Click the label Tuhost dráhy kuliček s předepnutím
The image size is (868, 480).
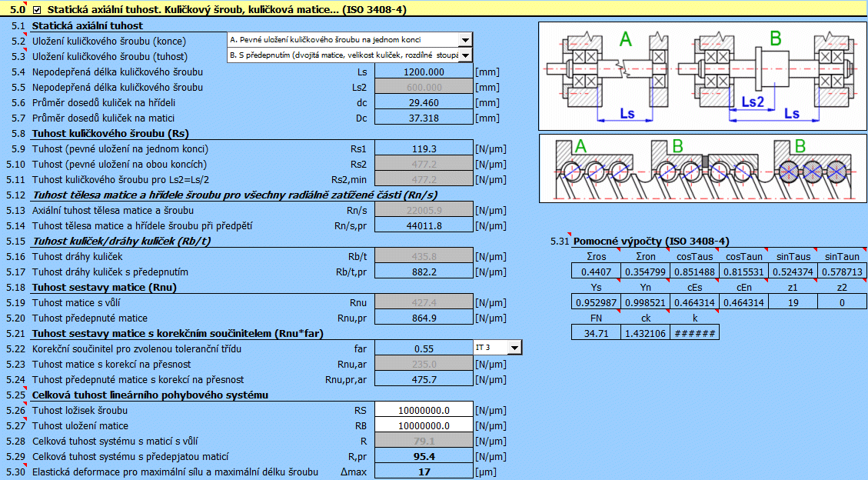click(110, 272)
